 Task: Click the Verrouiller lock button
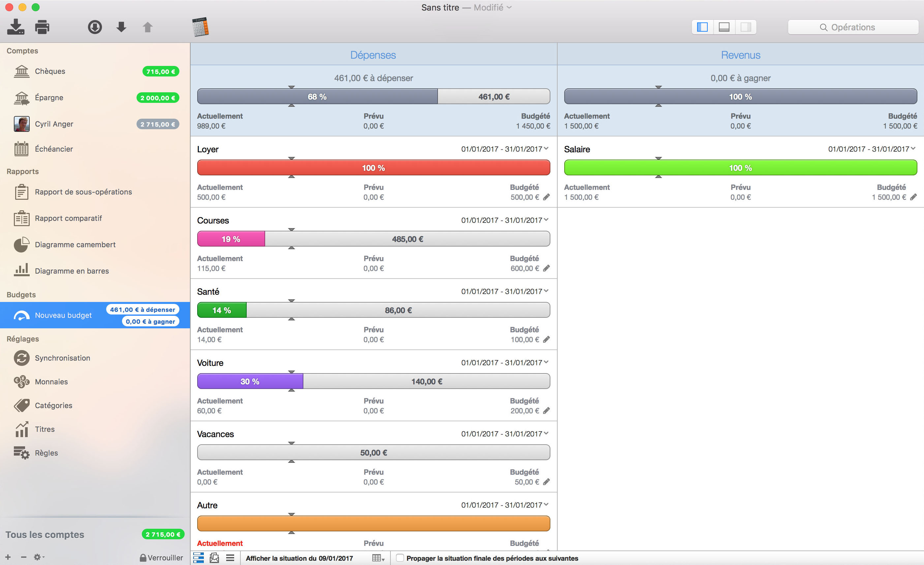coord(161,557)
